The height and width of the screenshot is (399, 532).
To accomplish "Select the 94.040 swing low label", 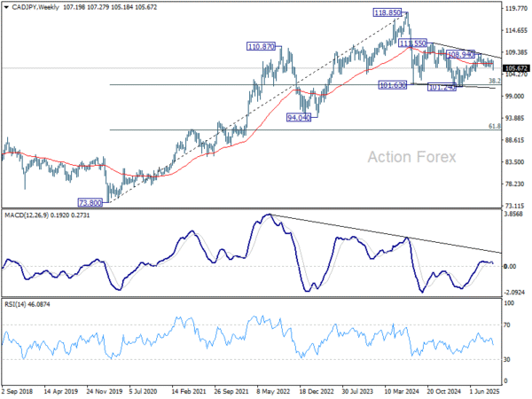I will (x=301, y=117).
